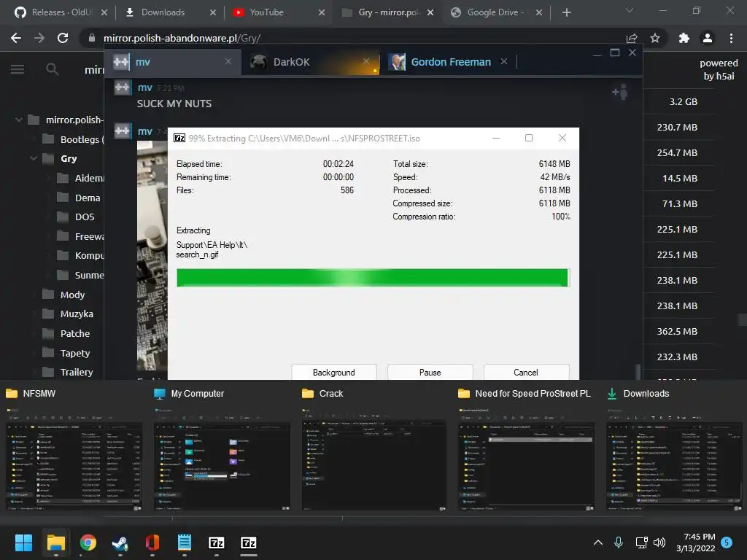Click the network tray icon
Viewport: 747px width, 560px height.
[641, 542]
